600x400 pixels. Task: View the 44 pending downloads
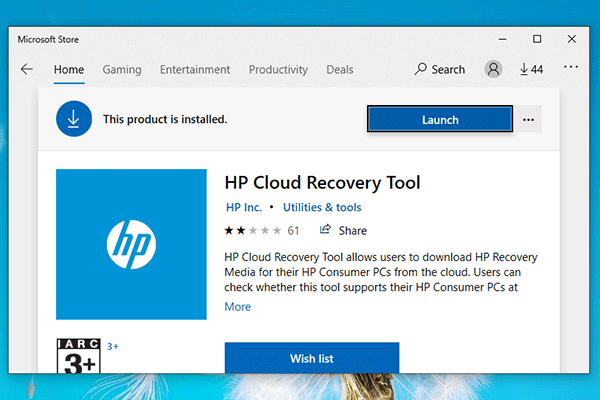pos(531,69)
